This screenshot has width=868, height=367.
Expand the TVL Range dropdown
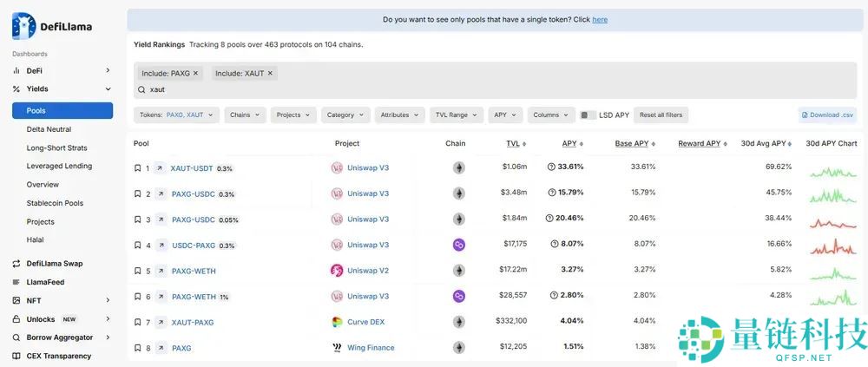[x=457, y=115]
